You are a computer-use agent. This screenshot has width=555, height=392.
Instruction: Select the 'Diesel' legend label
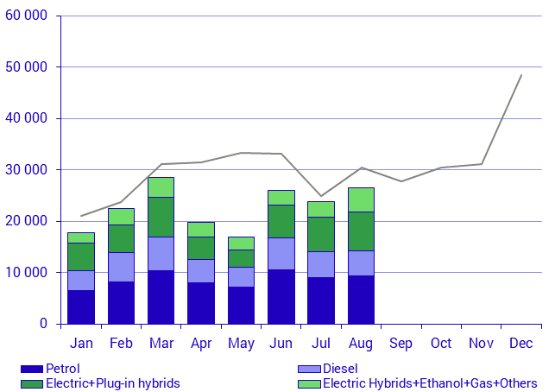(340, 369)
